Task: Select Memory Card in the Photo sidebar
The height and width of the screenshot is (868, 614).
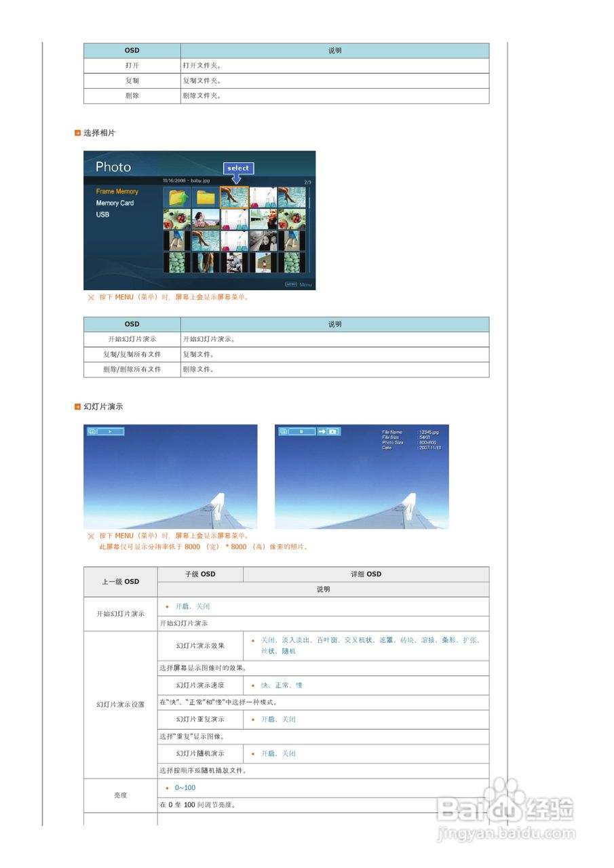Action: pyautogui.click(x=116, y=203)
